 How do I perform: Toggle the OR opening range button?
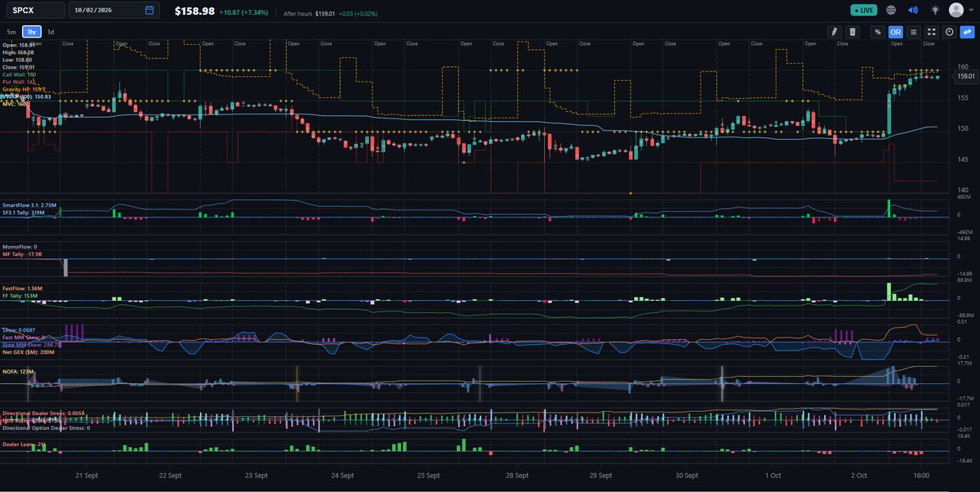(x=896, y=32)
